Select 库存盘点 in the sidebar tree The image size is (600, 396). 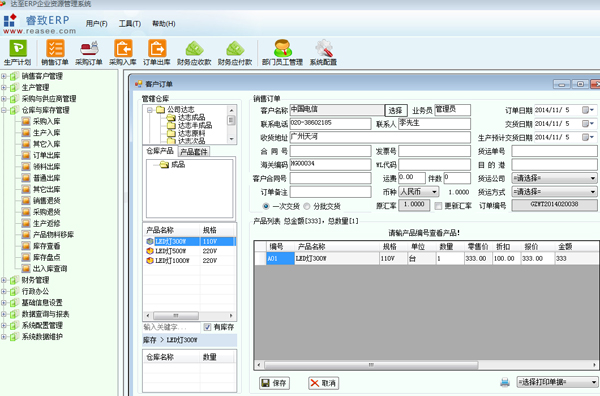(x=46, y=257)
